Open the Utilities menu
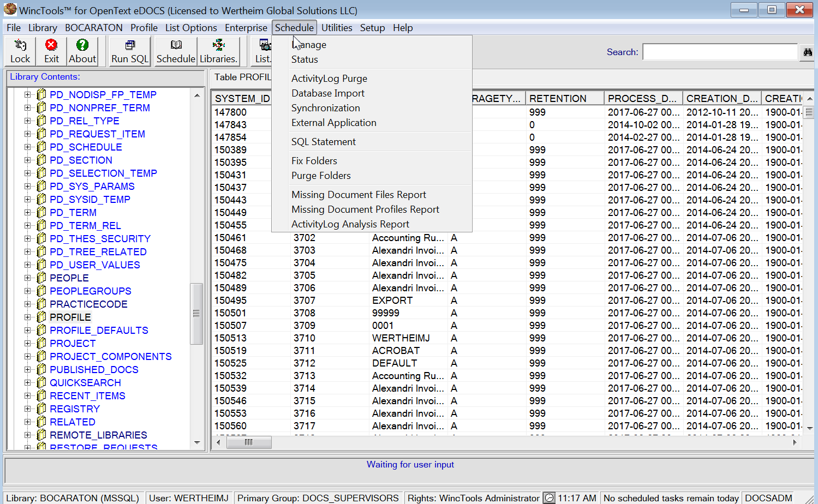Screen dimensions: 818x504 tap(337, 28)
